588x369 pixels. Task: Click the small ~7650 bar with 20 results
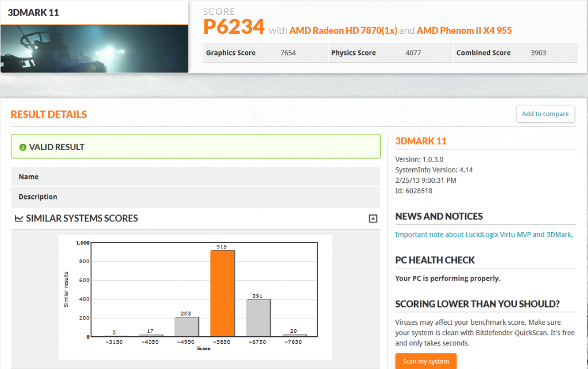(294, 335)
